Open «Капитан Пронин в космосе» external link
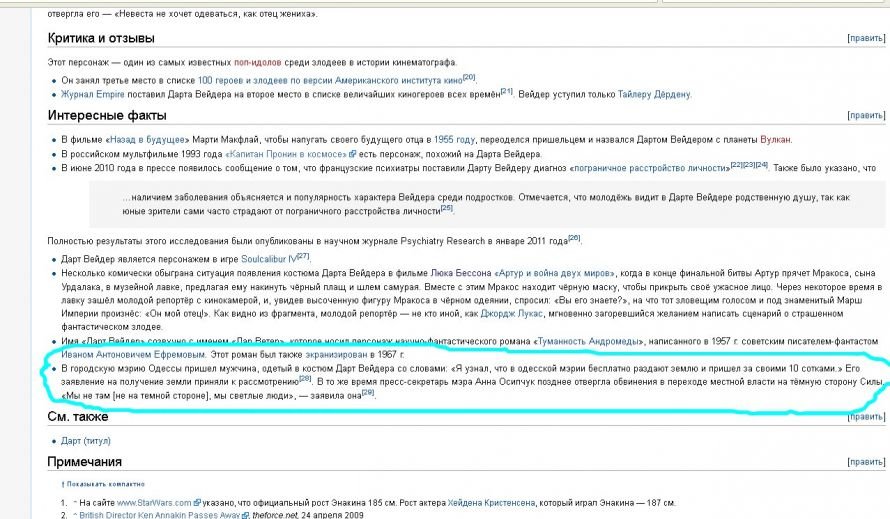Viewport: 890px width, 519px height. 286,154
